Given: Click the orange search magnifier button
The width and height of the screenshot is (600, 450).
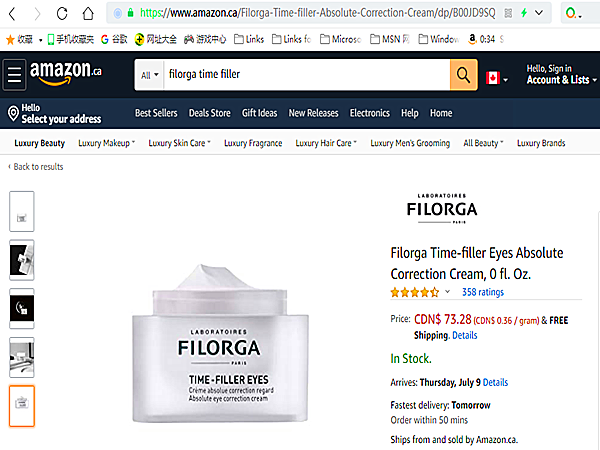Looking at the screenshot, I should click(463, 75).
